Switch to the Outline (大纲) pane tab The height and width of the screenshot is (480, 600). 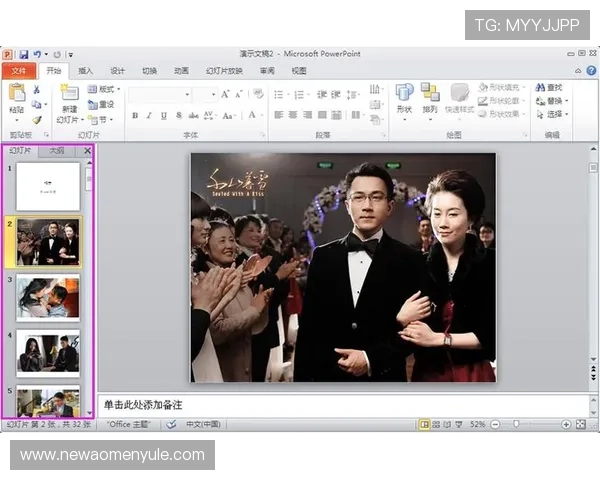pyautogui.click(x=57, y=151)
